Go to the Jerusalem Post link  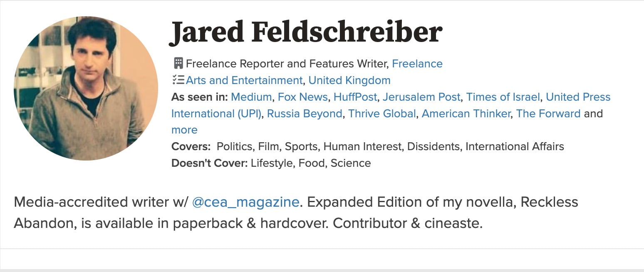(421, 97)
